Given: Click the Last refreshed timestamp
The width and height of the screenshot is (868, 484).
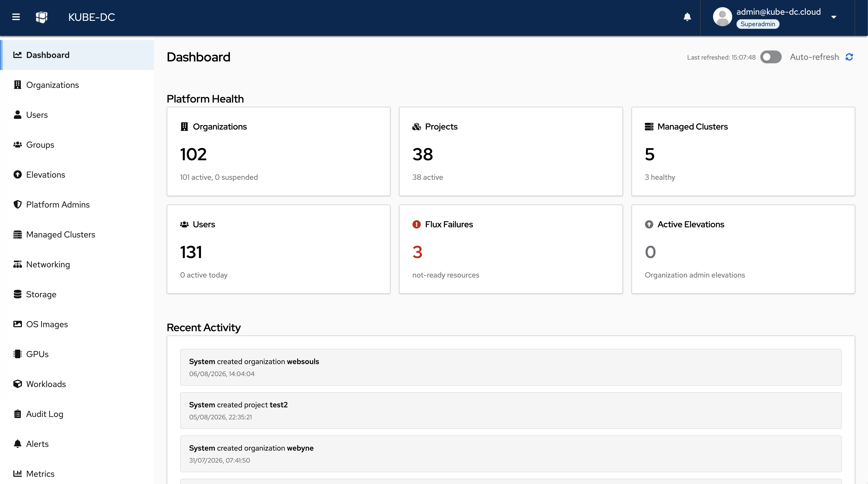Looking at the screenshot, I should coord(722,57).
